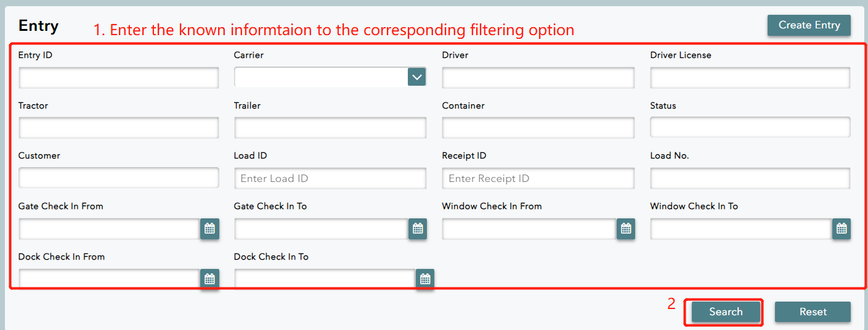Select the Driver License input box
This screenshot has width=868, height=330.
pos(750,78)
